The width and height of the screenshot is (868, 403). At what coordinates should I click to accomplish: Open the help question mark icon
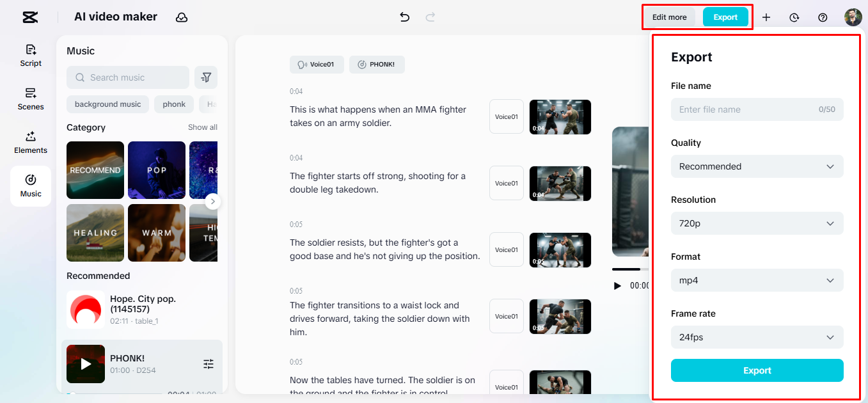click(x=823, y=17)
